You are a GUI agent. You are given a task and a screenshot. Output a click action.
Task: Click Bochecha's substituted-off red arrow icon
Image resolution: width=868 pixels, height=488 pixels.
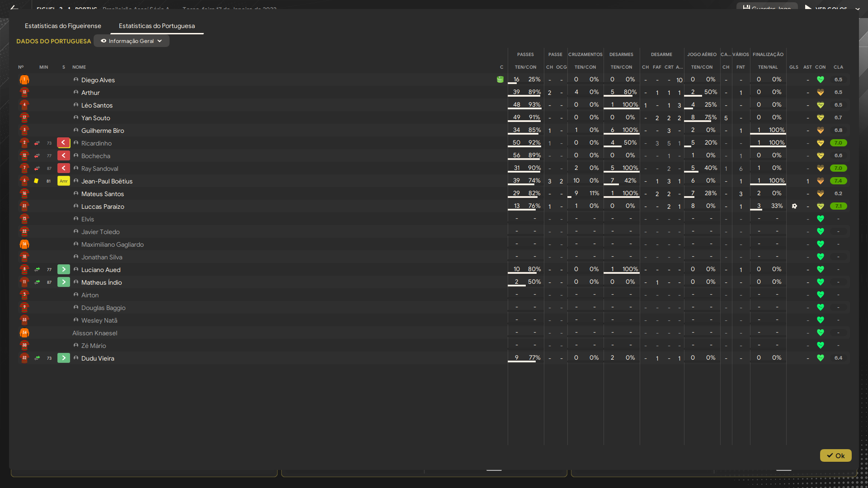64,155
